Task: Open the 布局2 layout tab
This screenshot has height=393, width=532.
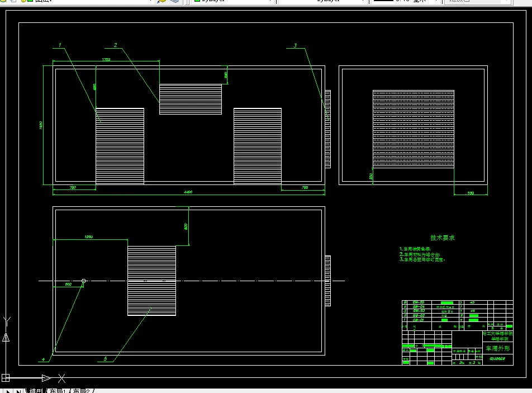Action: (x=82, y=391)
